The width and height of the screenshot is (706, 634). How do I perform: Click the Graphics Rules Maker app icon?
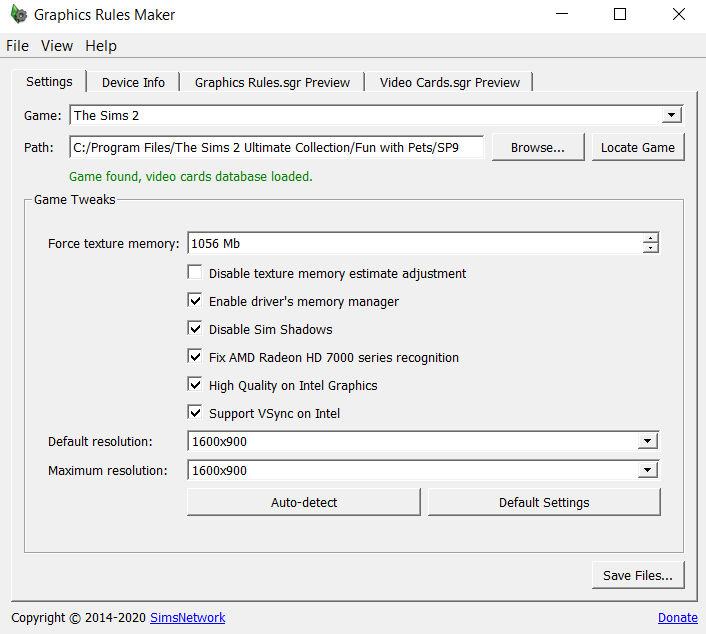(18, 15)
